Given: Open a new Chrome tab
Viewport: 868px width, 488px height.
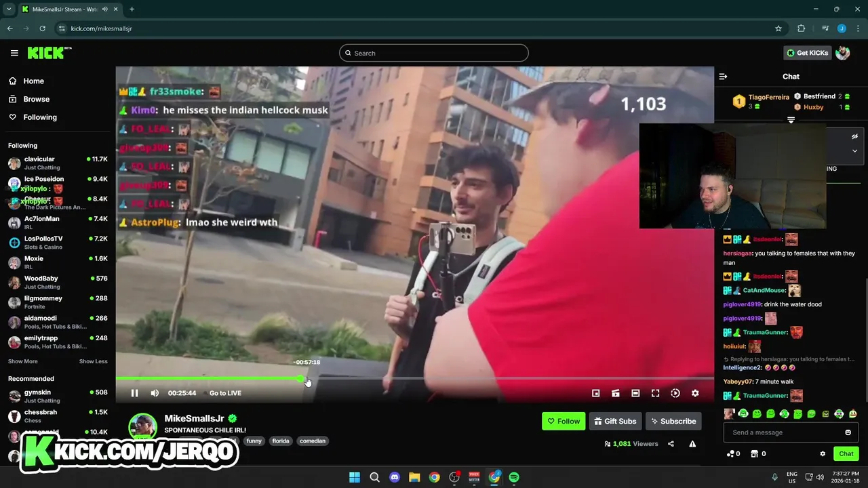Looking at the screenshot, I should point(132,9).
